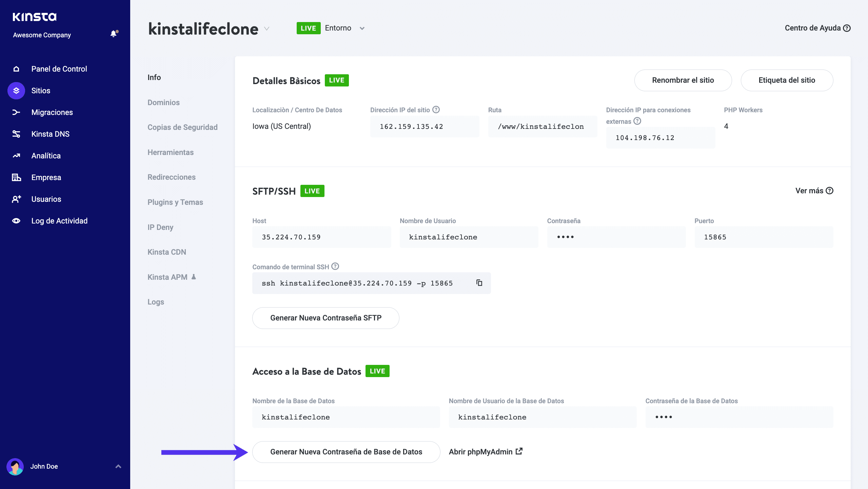
Task: Open the Abrir phpMyAdmin link
Action: (x=486, y=452)
